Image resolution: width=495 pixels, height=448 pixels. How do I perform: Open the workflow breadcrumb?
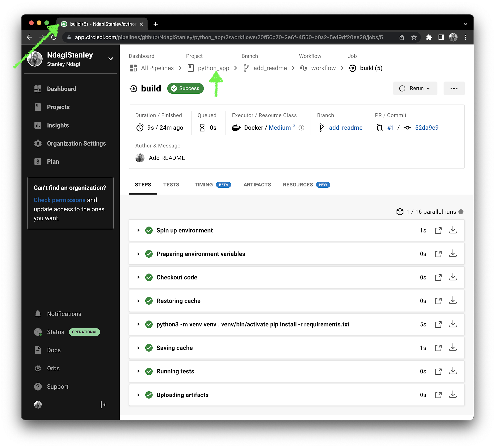click(x=318, y=68)
